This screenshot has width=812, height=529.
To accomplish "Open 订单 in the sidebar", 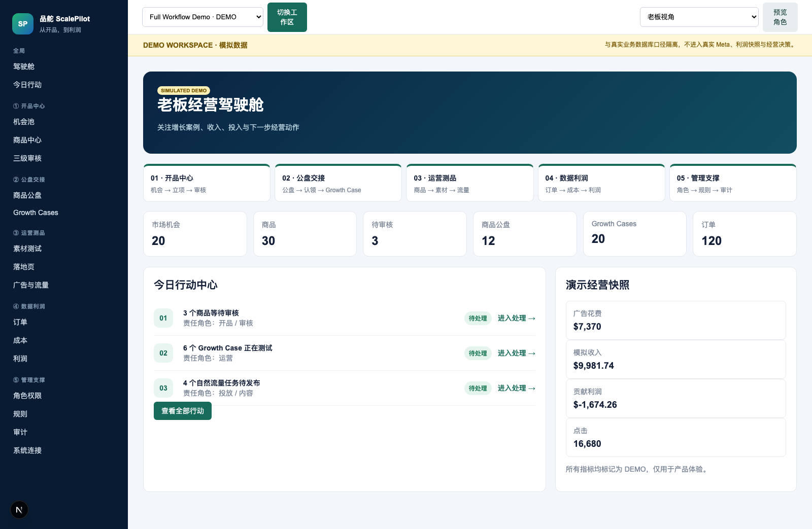I will (x=20, y=322).
